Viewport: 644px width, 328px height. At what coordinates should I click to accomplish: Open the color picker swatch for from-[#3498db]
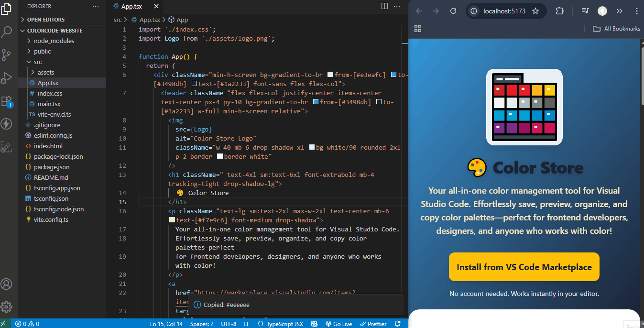click(316, 102)
